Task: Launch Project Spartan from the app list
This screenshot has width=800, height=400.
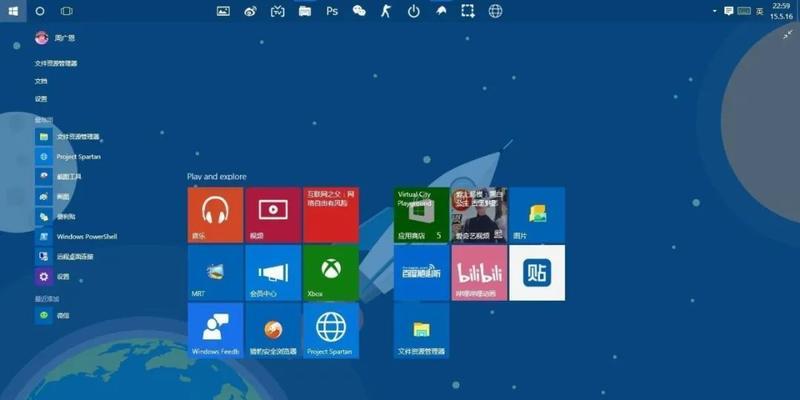Action: pos(68,157)
